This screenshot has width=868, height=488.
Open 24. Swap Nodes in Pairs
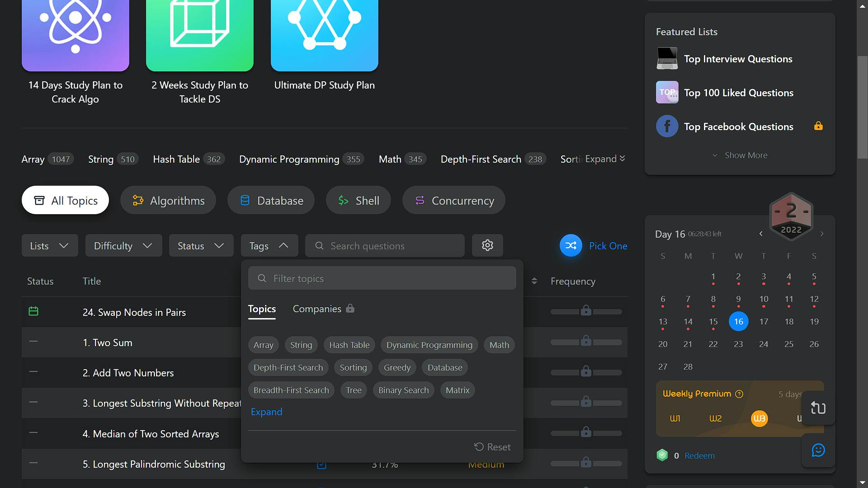coord(134,312)
